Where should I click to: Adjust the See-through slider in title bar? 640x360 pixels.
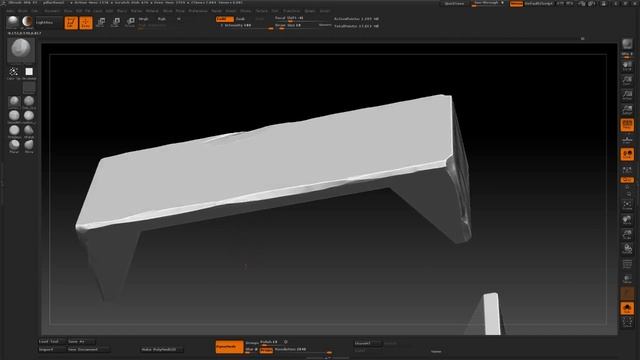(488, 4)
